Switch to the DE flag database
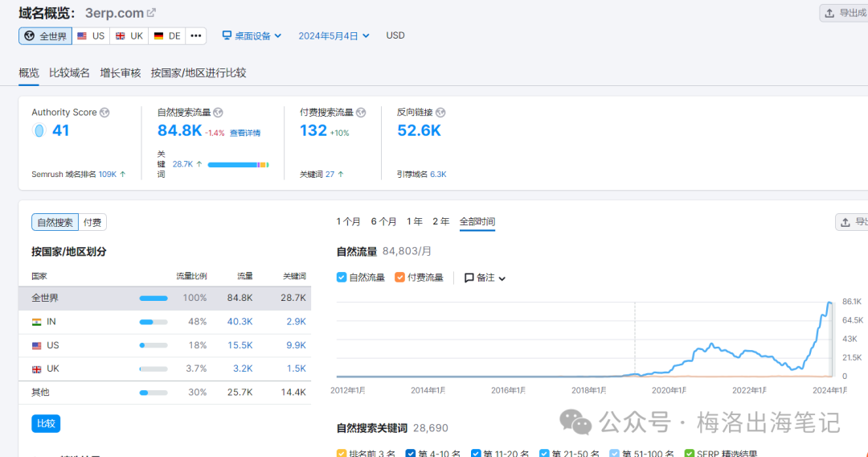Viewport: 868px width, 457px height. [167, 36]
